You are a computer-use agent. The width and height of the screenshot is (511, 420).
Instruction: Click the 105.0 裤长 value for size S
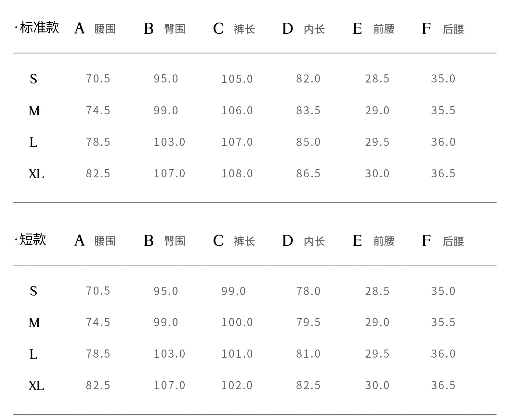click(237, 79)
